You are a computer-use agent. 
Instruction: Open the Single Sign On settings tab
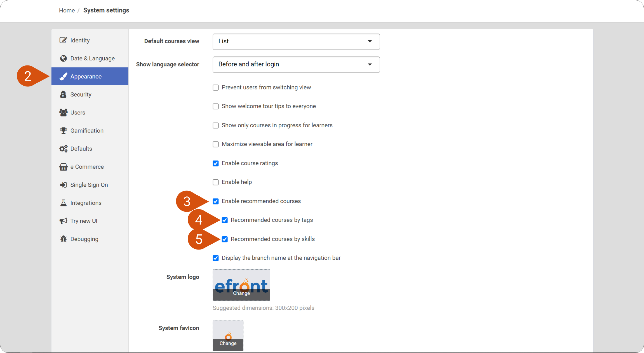pos(89,185)
